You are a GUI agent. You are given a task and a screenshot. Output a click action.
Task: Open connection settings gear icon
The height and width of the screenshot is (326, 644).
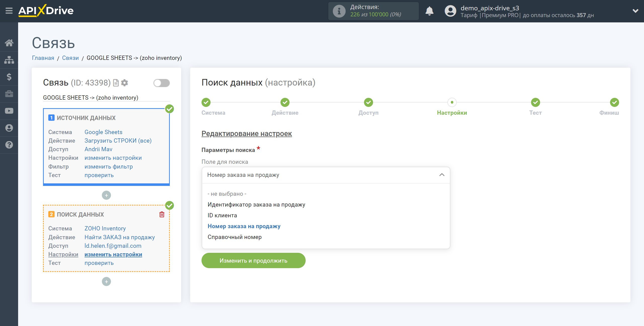coord(125,83)
